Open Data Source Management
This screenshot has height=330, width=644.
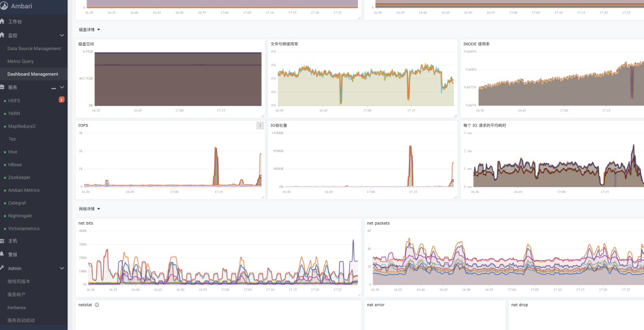point(34,48)
